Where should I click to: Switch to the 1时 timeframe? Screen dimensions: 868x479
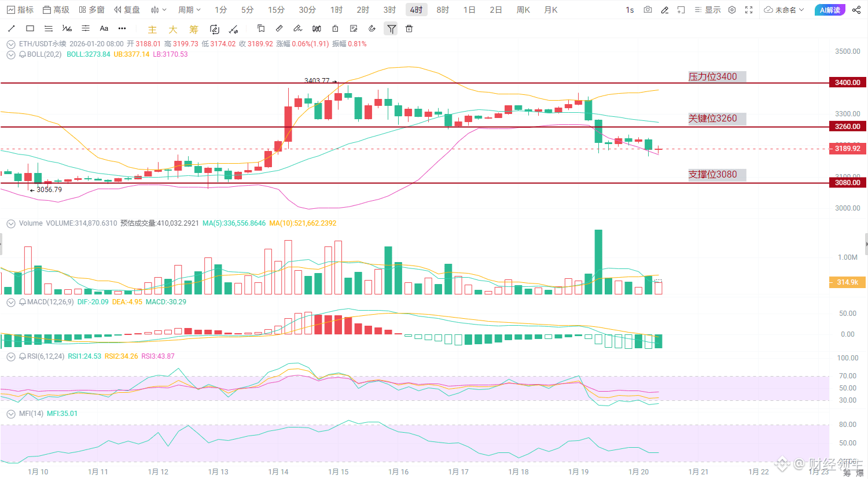[336, 10]
